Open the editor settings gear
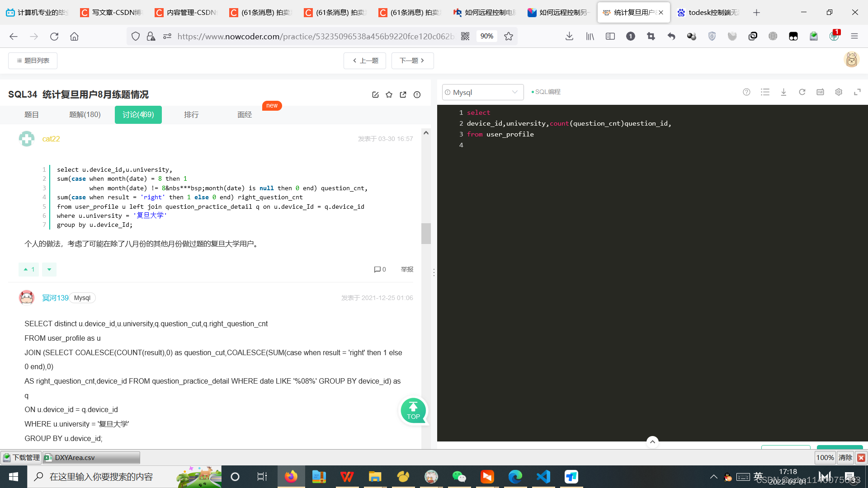868x488 pixels. pos(839,92)
